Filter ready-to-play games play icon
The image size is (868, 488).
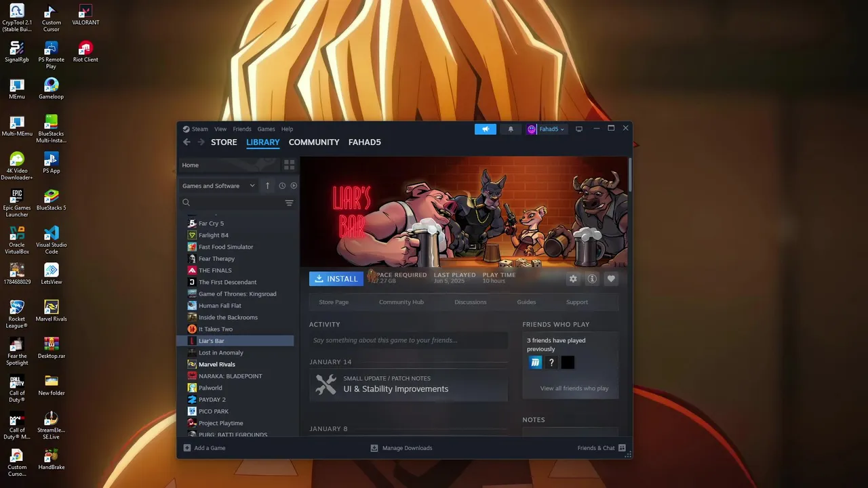pyautogui.click(x=294, y=186)
